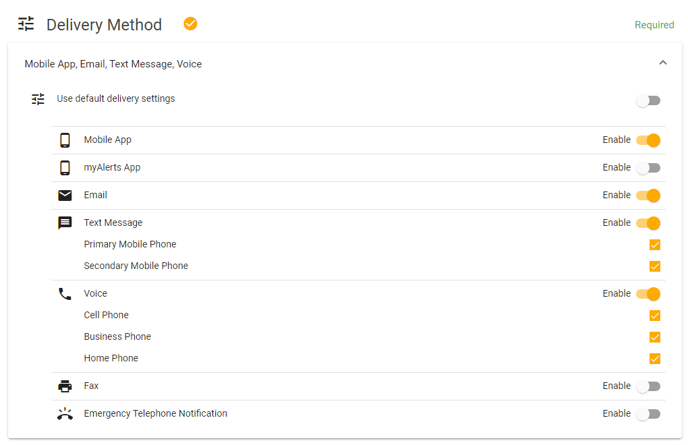Click the Delivery Method heading

click(104, 25)
